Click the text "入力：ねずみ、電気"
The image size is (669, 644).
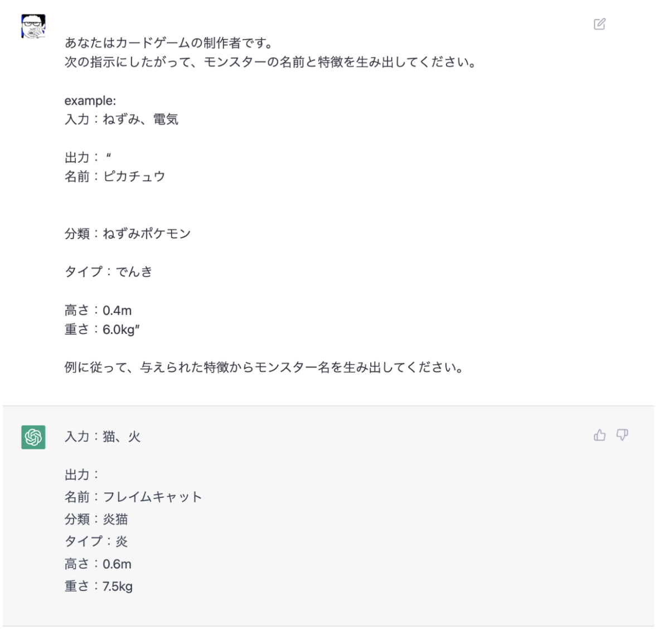coord(122,119)
